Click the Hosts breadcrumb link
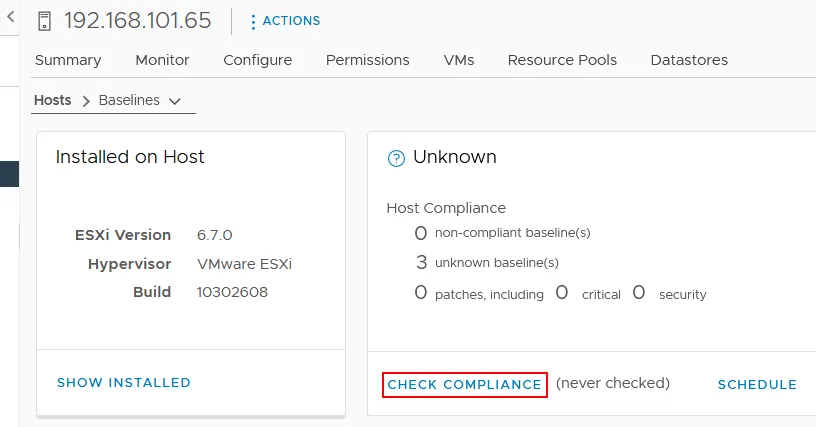Screen dimensions: 816x427 53,100
